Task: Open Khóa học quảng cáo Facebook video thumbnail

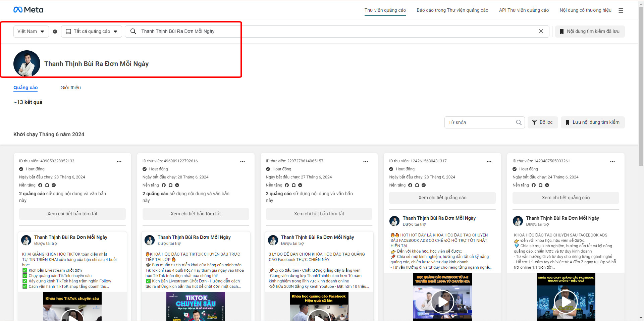Action: (x=319, y=306)
